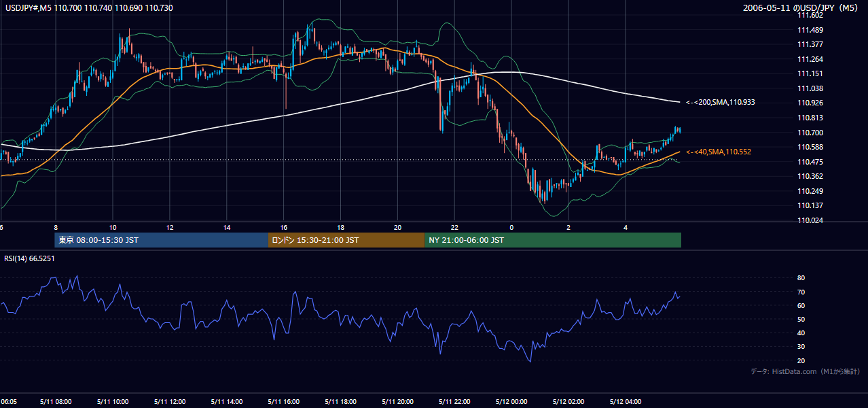Click hour 4 on the chart axis
This screenshot has width=868, height=408.
(626, 227)
